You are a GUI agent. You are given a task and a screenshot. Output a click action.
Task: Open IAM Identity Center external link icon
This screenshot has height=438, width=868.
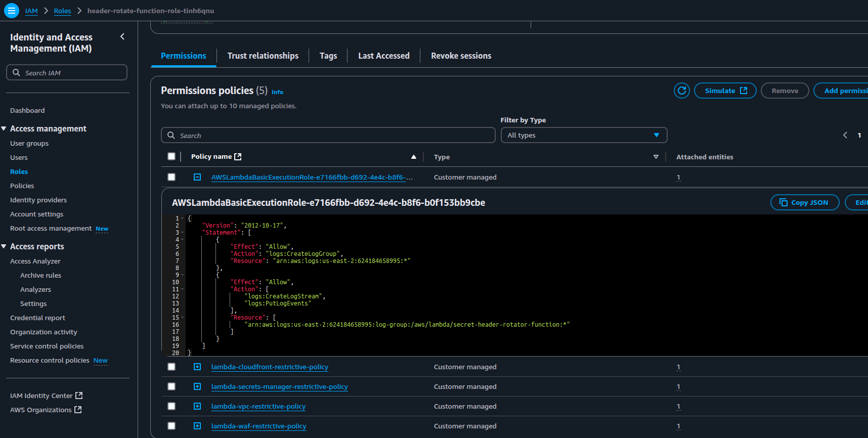pos(79,396)
